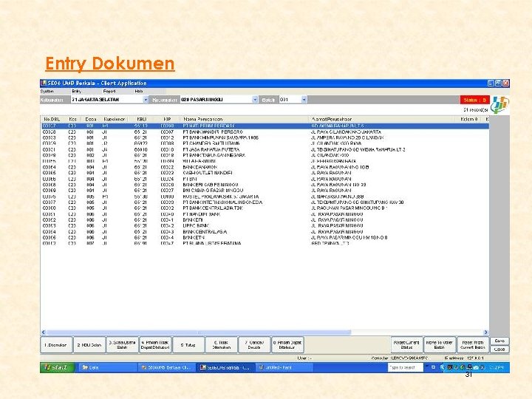Select row PT BANK TABUNGAN NEGARA
The height and width of the screenshot is (399, 532).
click(x=265, y=155)
